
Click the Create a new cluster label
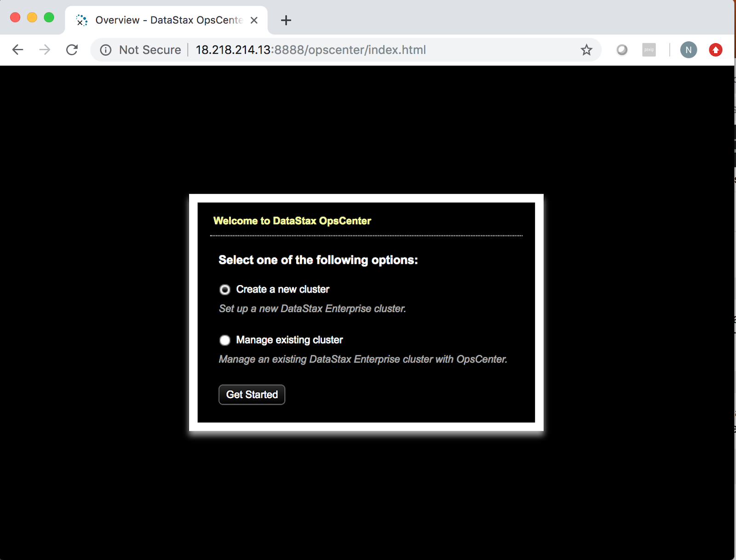tap(282, 290)
